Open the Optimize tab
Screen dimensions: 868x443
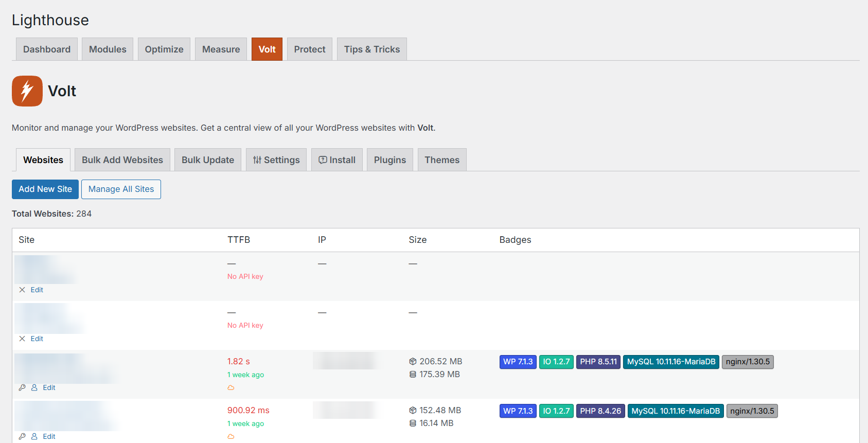(x=164, y=49)
